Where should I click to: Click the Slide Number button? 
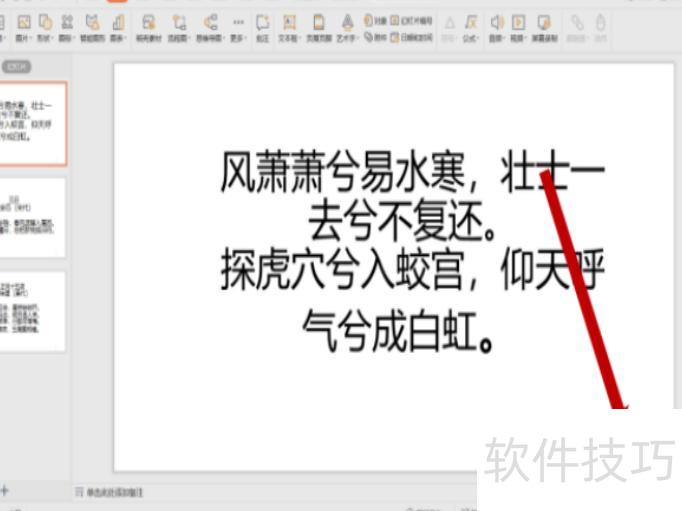point(411,20)
